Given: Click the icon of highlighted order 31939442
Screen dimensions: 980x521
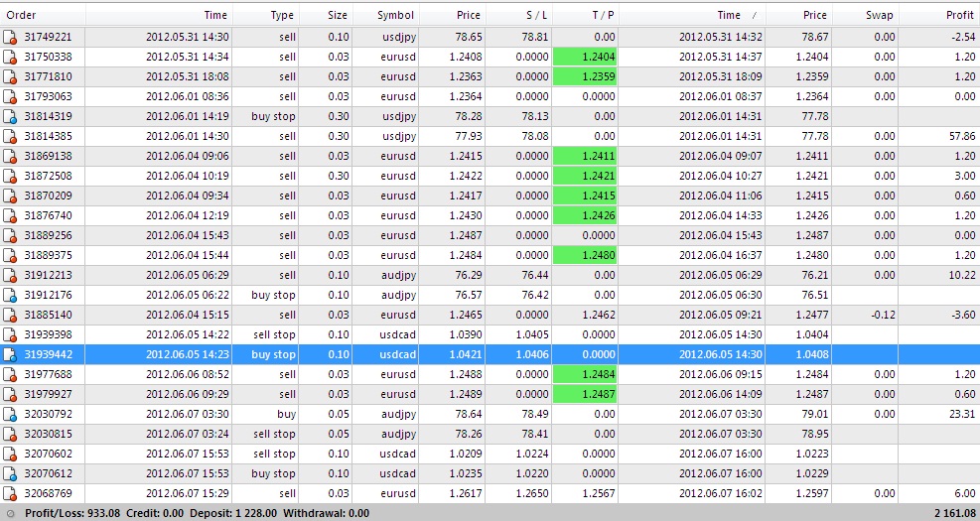Looking at the screenshot, I should click(x=10, y=355).
